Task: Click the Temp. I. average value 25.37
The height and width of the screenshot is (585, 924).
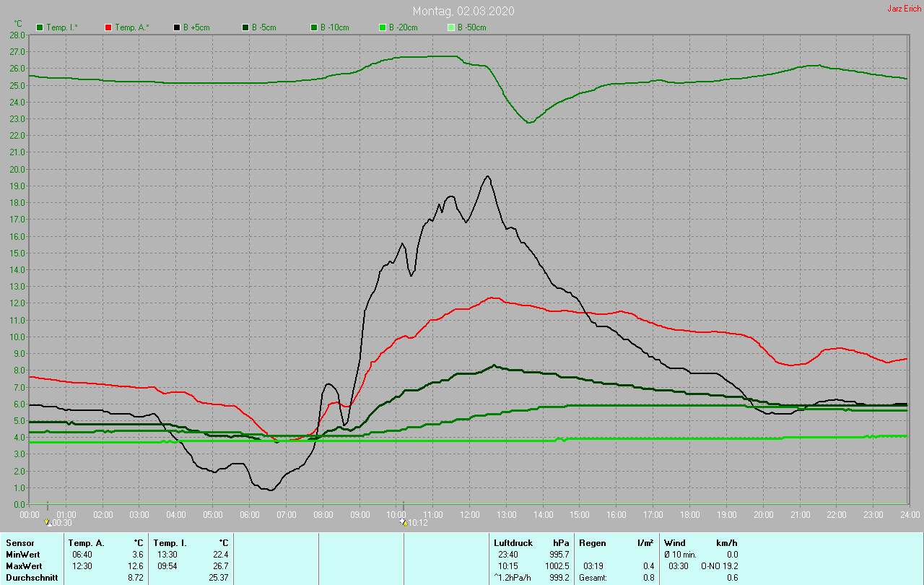Action: coord(218,578)
